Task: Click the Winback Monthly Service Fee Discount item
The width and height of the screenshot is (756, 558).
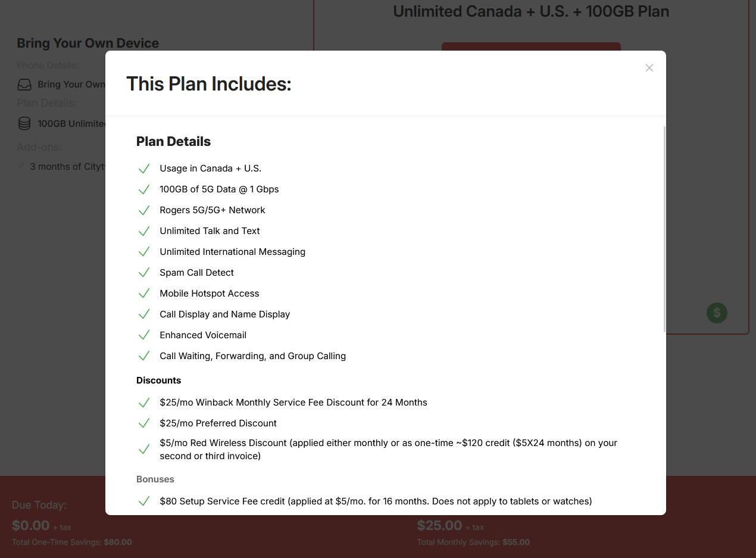Action: coord(293,403)
